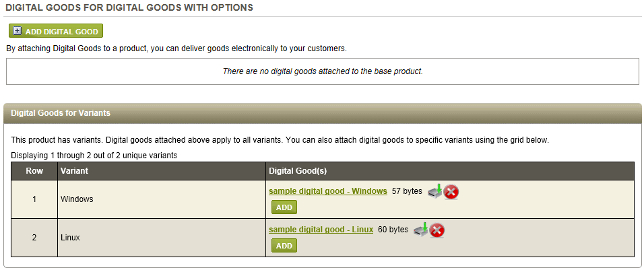This screenshot has width=644, height=270.
Task: Click the 57 bytes file size text
Action: pyautogui.click(x=407, y=191)
